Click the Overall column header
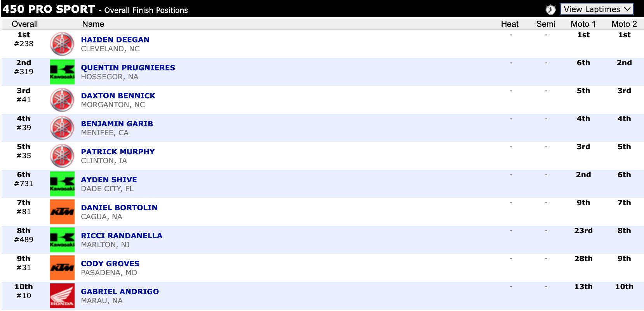This screenshot has width=644, height=311. [x=24, y=24]
